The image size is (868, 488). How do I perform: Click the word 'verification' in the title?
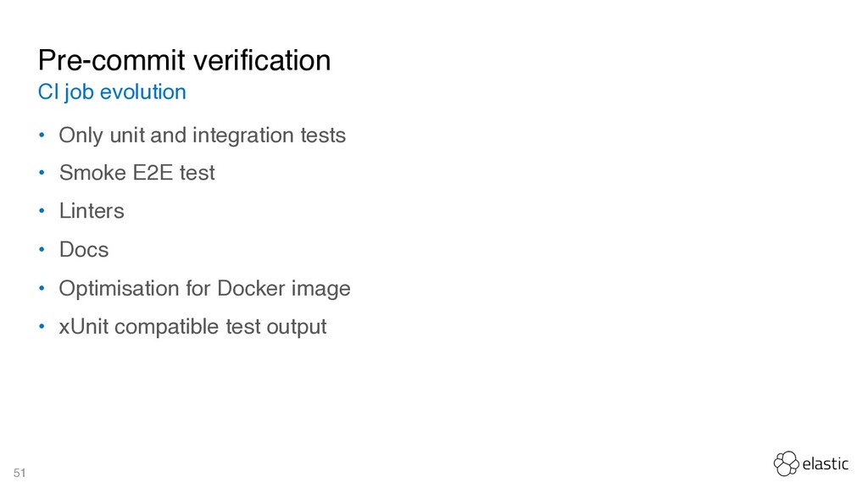point(262,60)
